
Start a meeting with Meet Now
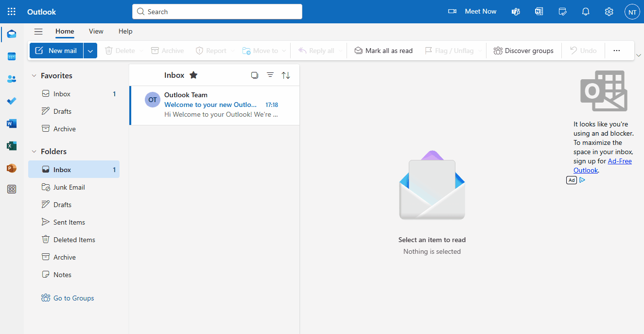click(x=472, y=12)
